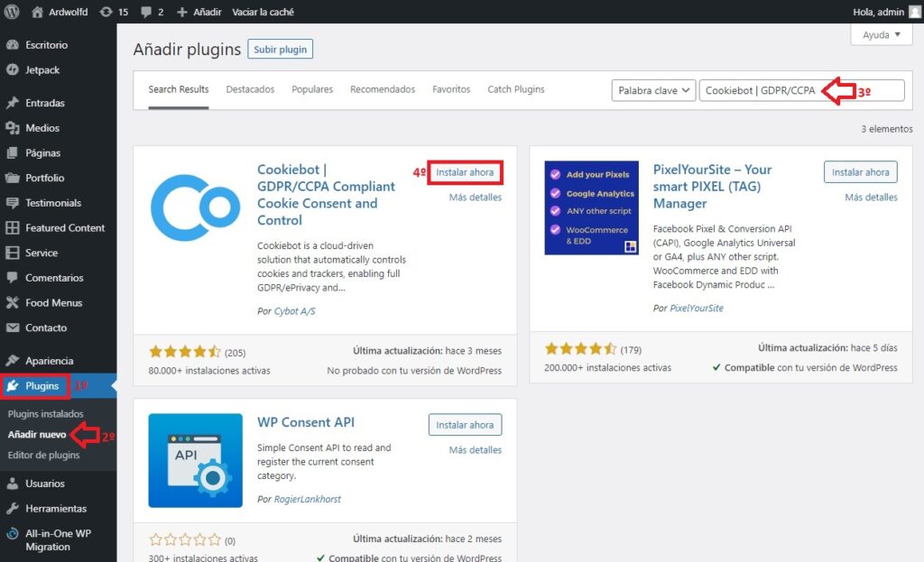This screenshot has width=924, height=562.
Task: Click the Featured Content grid icon
Action: pyautogui.click(x=13, y=227)
